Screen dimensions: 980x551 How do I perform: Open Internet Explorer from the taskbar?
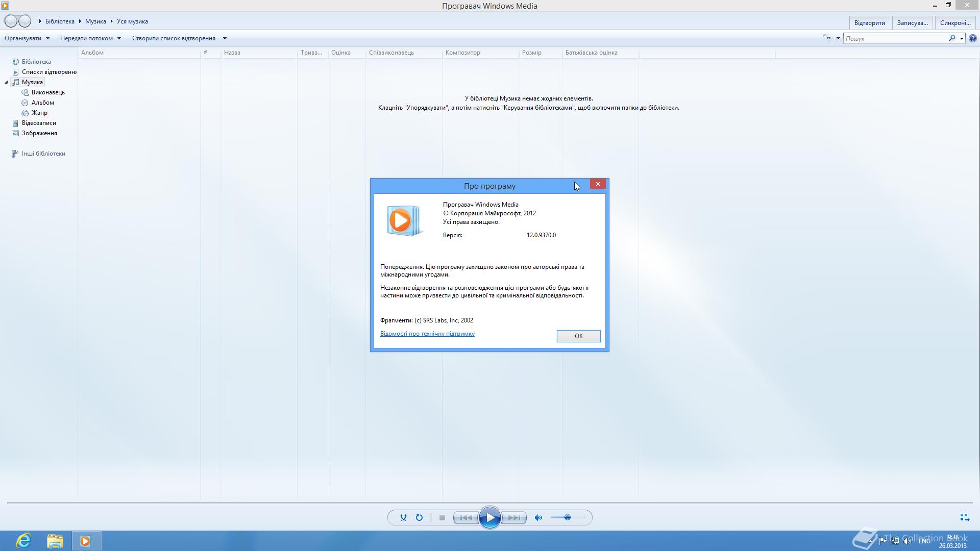pyautogui.click(x=23, y=541)
